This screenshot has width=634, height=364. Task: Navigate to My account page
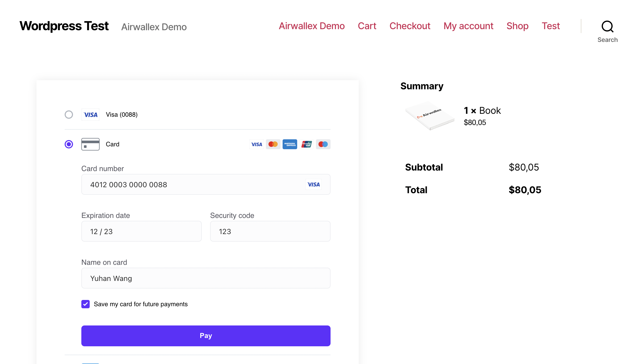click(468, 26)
